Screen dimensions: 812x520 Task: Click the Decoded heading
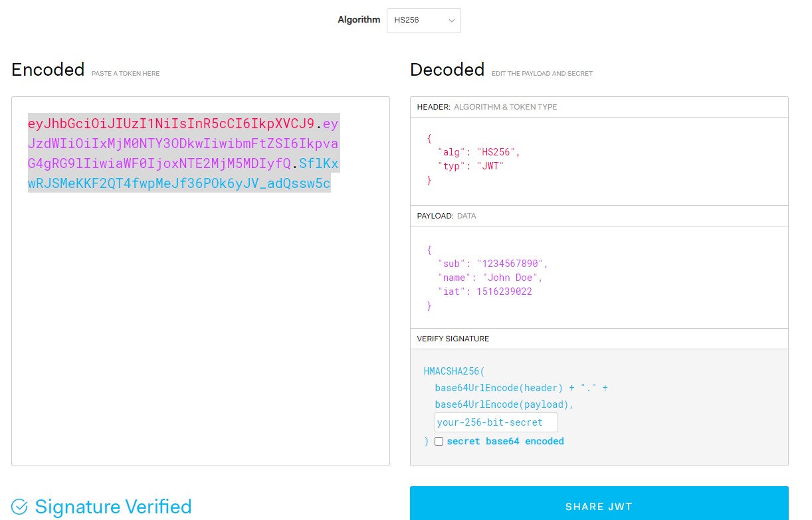tap(447, 70)
